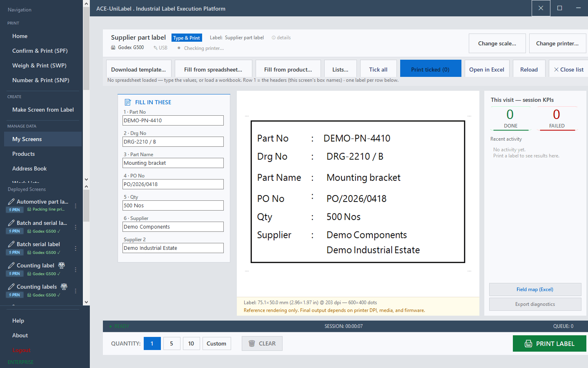
Task: Click the Close list button
Action: coord(568,70)
